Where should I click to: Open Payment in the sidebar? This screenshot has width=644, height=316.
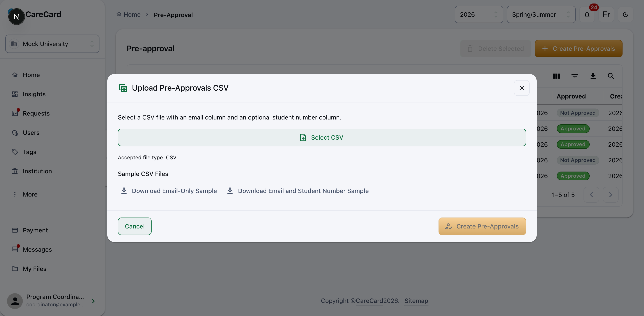pos(52,230)
